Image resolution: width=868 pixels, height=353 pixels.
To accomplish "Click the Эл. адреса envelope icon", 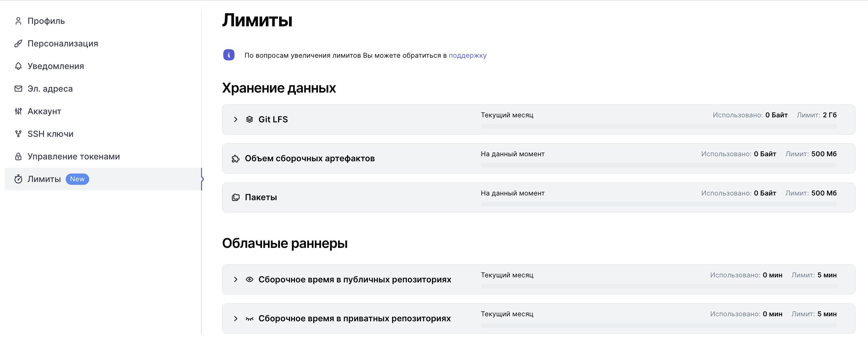I will tap(18, 88).
